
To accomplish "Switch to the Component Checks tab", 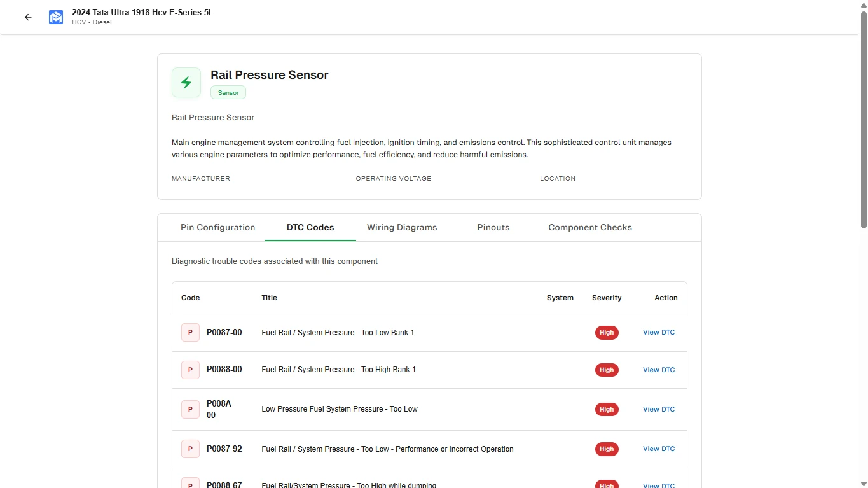I will click(x=590, y=227).
